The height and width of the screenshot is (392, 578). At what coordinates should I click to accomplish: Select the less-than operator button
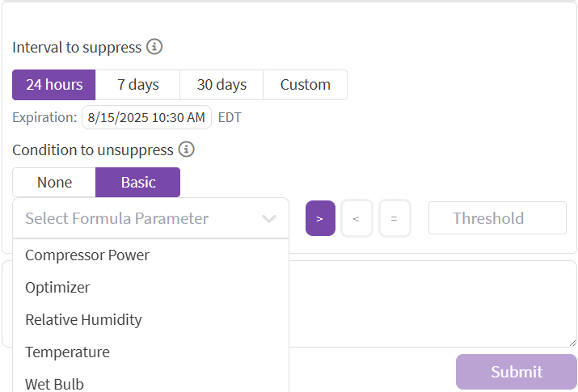pos(357,218)
